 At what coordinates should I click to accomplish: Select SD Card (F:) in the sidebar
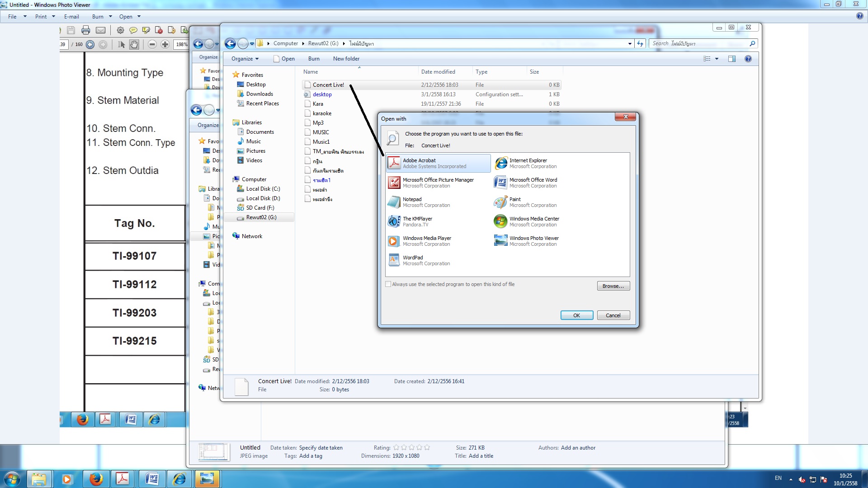click(260, 208)
